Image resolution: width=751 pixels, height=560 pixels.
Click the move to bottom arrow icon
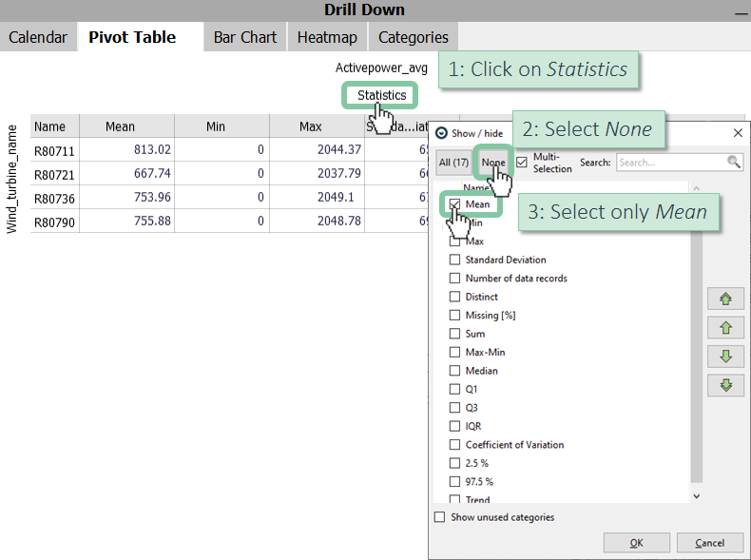(x=725, y=385)
